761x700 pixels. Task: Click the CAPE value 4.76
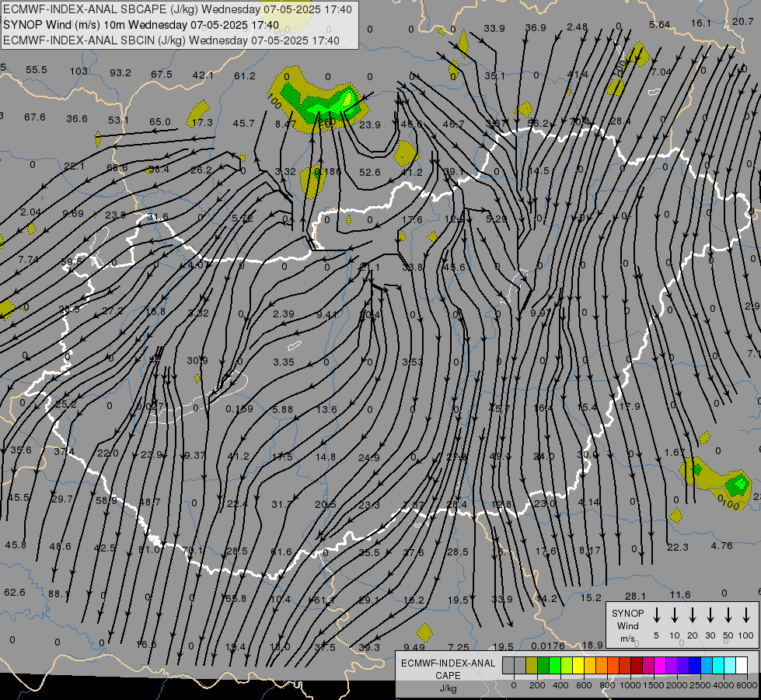pyautogui.click(x=721, y=545)
